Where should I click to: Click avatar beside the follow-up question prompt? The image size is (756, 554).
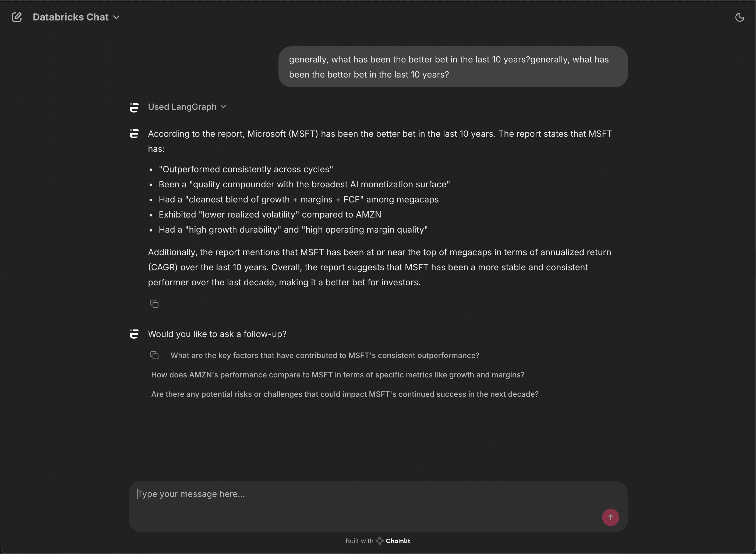pyautogui.click(x=134, y=334)
